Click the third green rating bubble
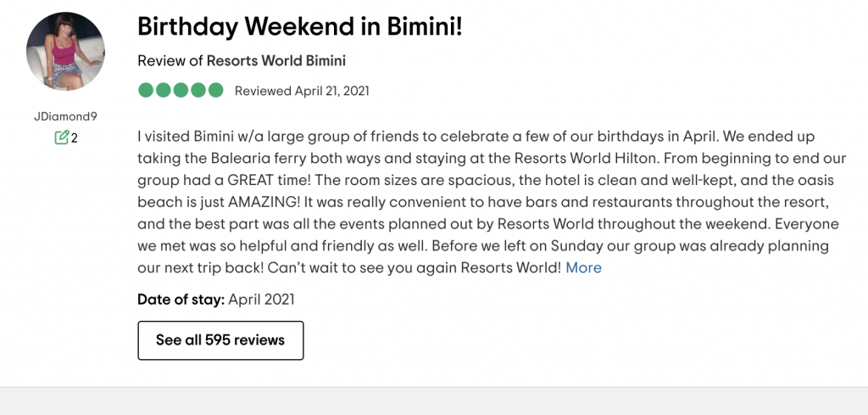868x415 pixels. (x=181, y=90)
